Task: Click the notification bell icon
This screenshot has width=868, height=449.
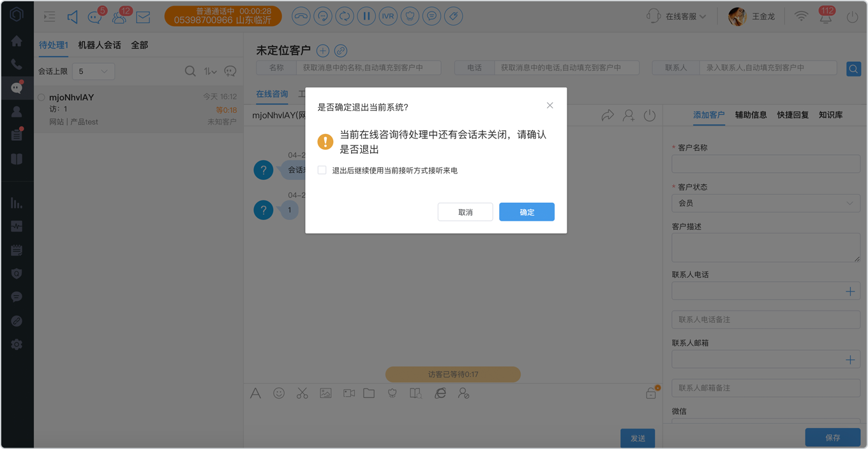Action: tap(826, 17)
